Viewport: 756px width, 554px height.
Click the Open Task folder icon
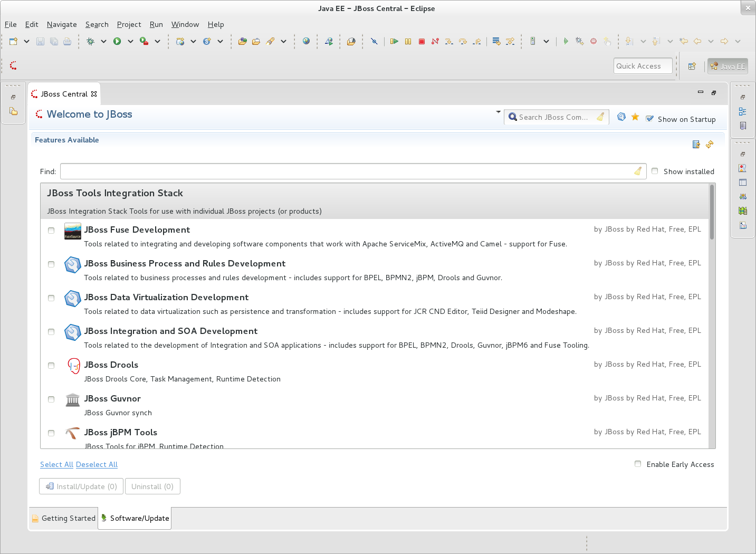[256, 41]
